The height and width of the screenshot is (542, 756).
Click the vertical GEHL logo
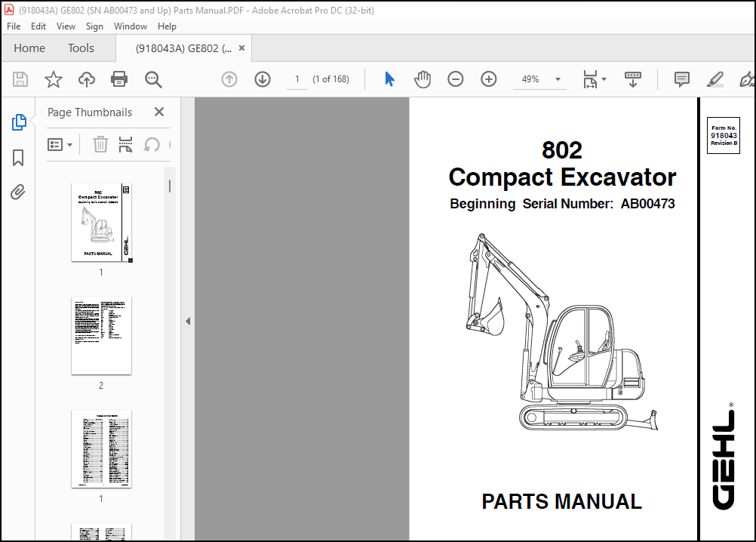[x=724, y=456]
